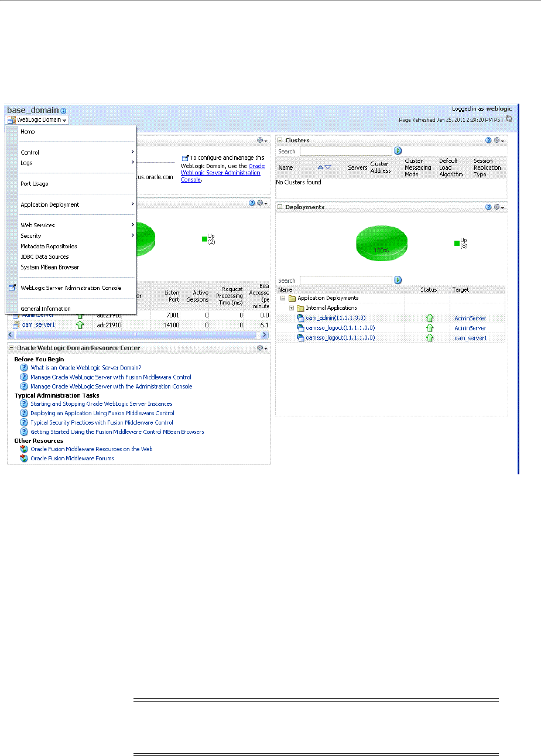Expand the Internal Applications tree node
The height and width of the screenshot is (756, 541).
tap(291, 308)
